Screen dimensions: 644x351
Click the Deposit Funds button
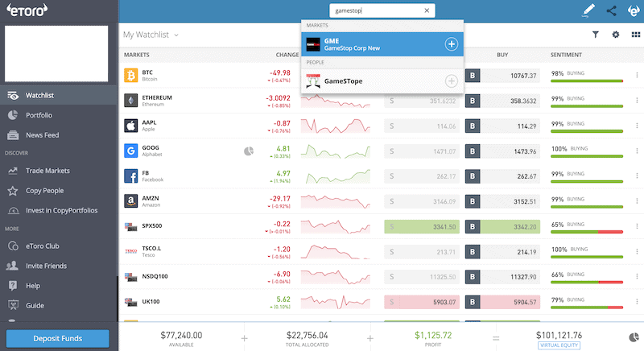(57, 338)
